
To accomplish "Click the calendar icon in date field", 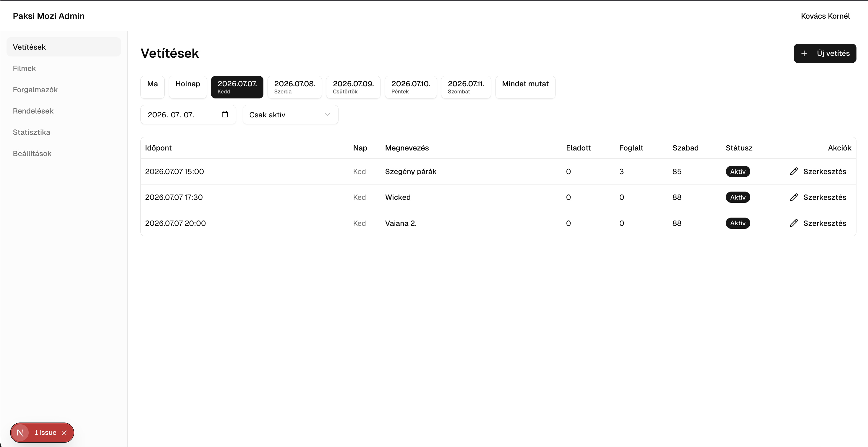I will coord(225,114).
